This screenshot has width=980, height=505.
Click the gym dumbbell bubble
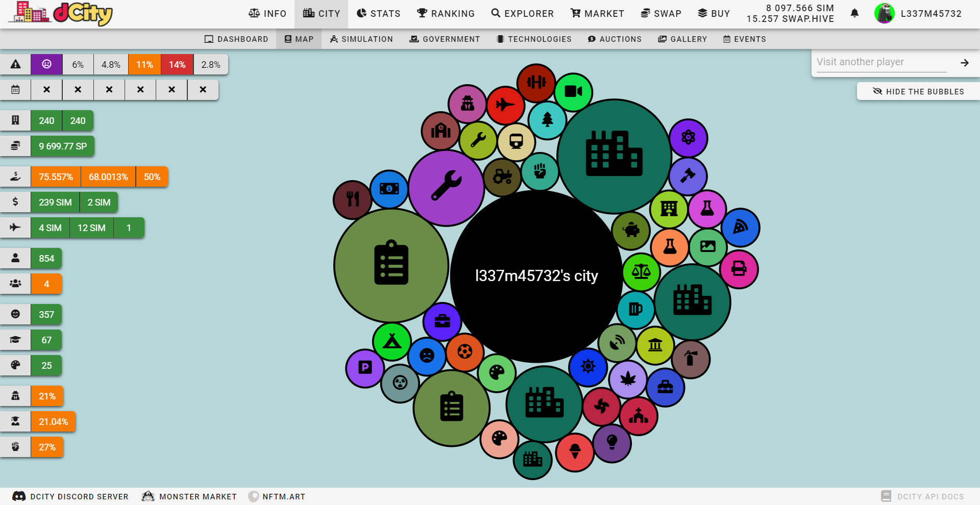click(536, 83)
